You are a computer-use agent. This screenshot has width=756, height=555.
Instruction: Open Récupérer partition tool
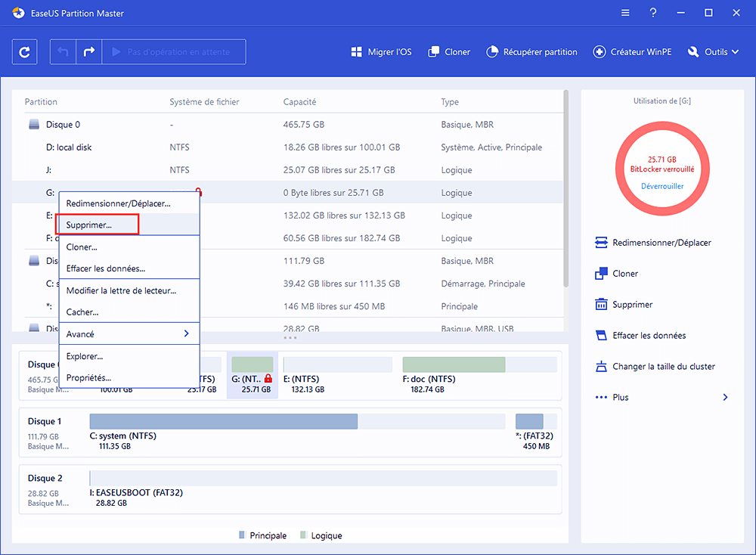(531, 52)
